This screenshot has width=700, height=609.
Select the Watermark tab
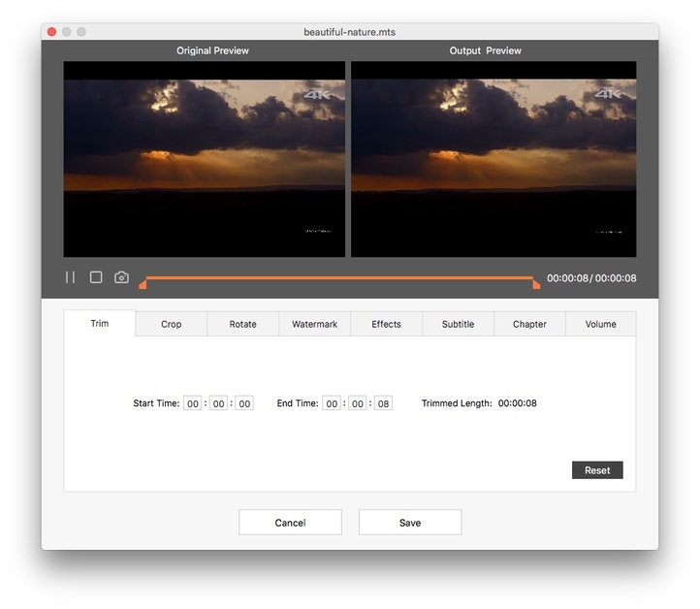coord(315,324)
